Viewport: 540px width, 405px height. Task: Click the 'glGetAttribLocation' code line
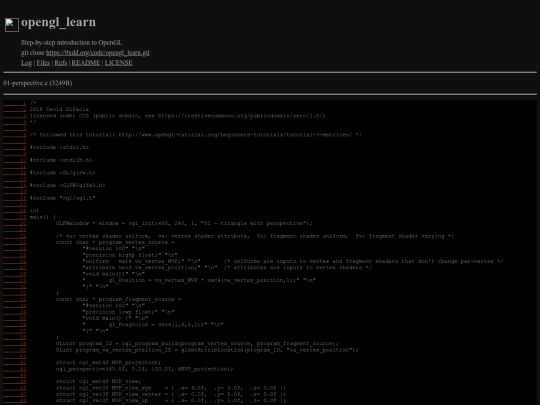click(207, 350)
